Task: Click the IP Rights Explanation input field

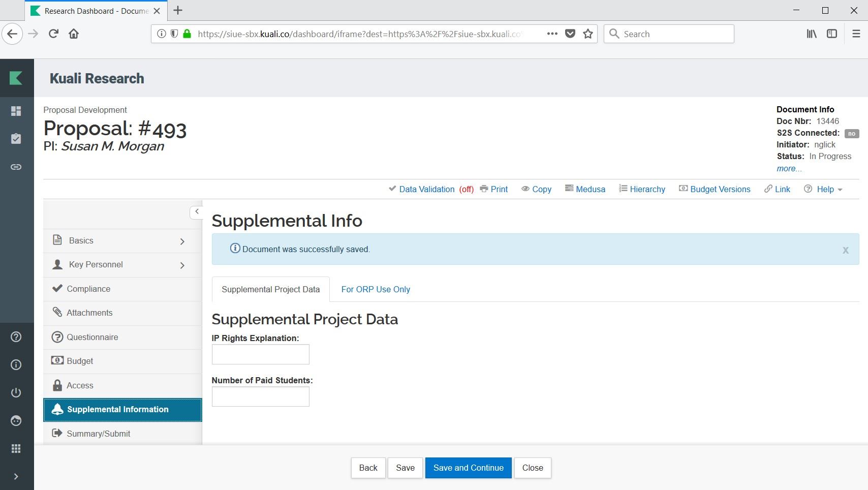Action: (260, 354)
